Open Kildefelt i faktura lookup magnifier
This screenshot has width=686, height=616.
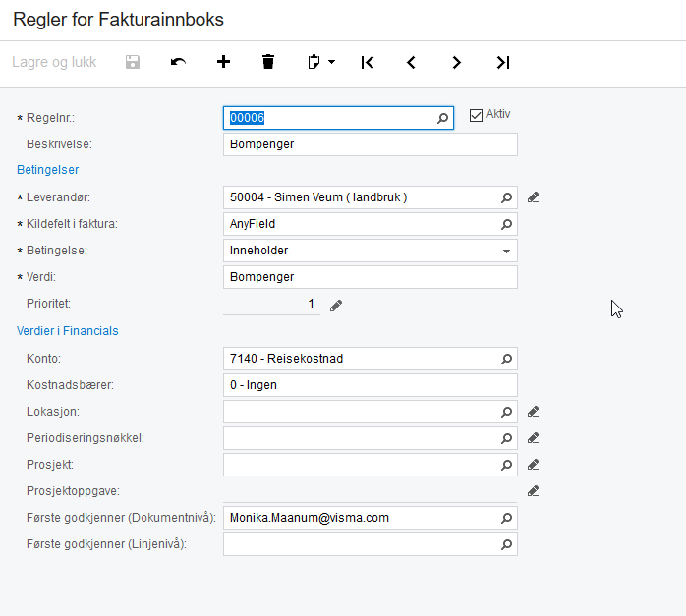(506, 224)
